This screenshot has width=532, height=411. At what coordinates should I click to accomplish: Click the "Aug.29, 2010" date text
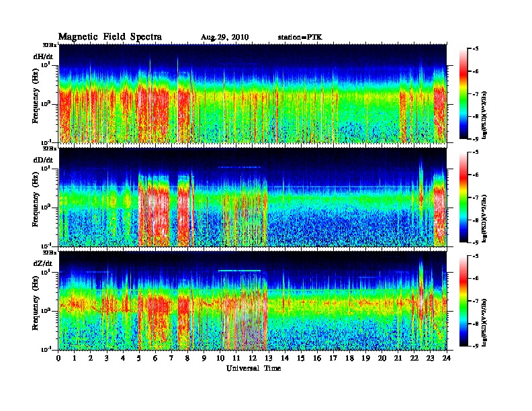point(224,38)
